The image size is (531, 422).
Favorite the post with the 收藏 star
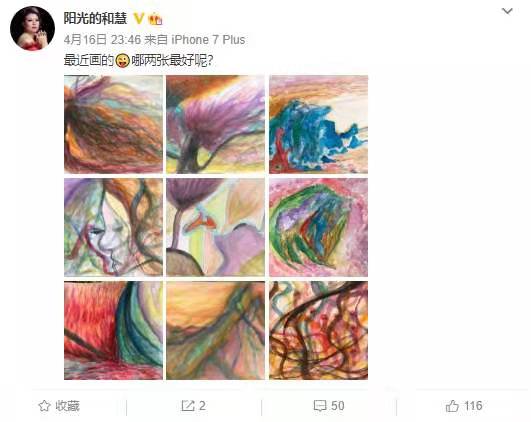click(59, 406)
